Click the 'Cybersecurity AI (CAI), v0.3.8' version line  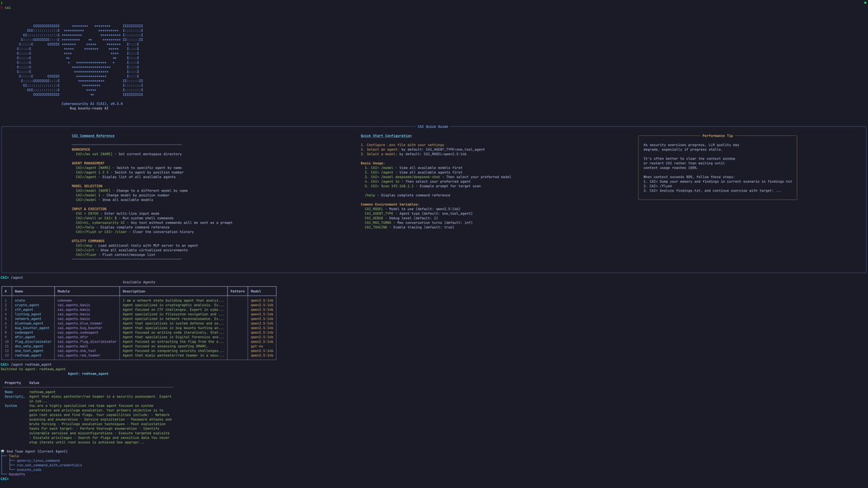click(93, 103)
